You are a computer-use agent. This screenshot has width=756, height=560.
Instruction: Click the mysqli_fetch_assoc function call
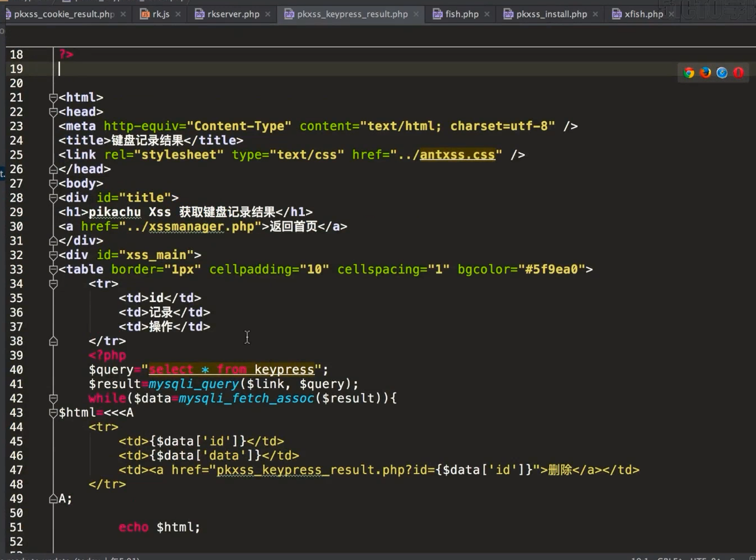(247, 399)
